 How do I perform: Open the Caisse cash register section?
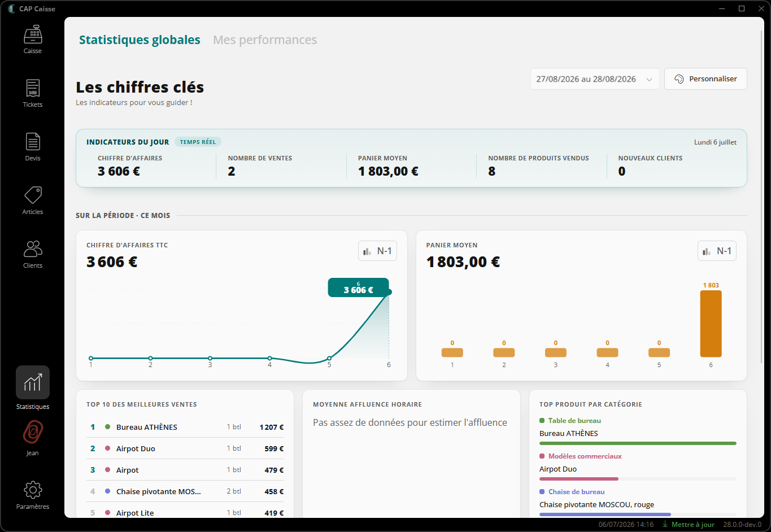(x=33, y=40)
